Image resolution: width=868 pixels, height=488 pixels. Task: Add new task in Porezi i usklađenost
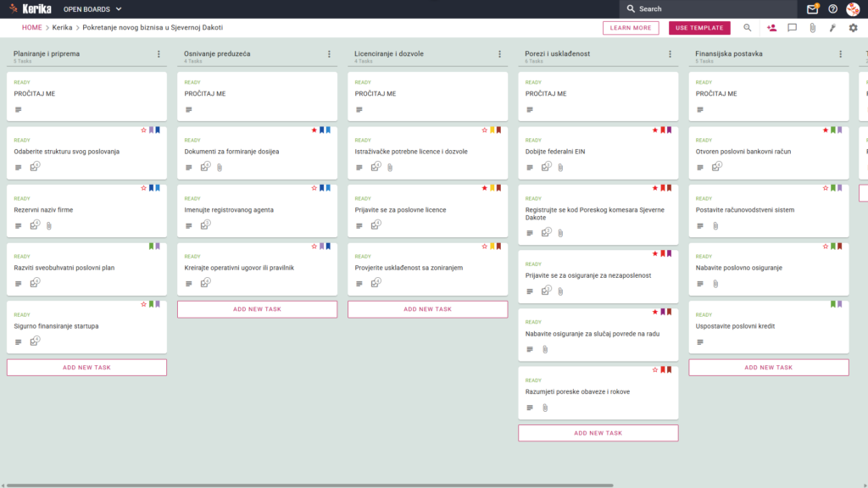tap(598, 433)
